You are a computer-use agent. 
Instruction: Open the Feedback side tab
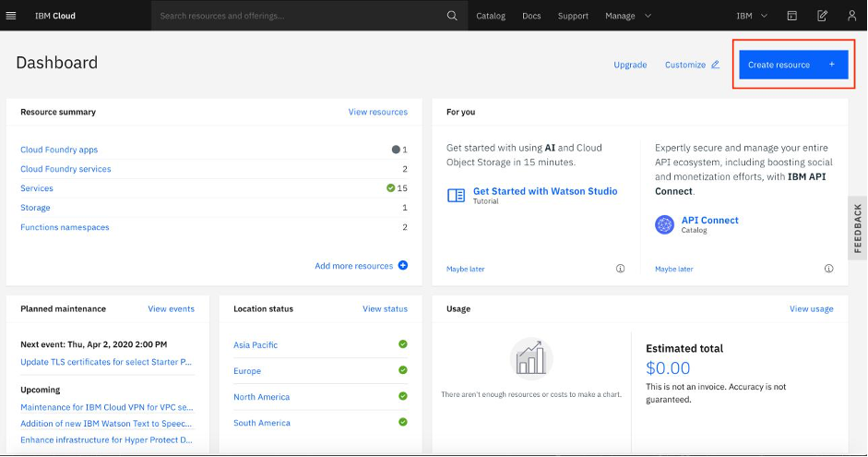pyautogui.click(x=858, y=228)
